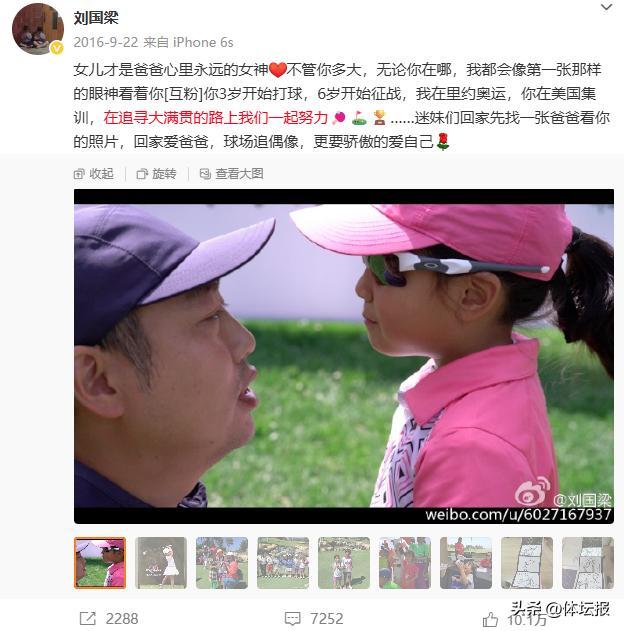Select the third thumbnail in the strip
Screen dimensions: 624x631
click(222, 563)
